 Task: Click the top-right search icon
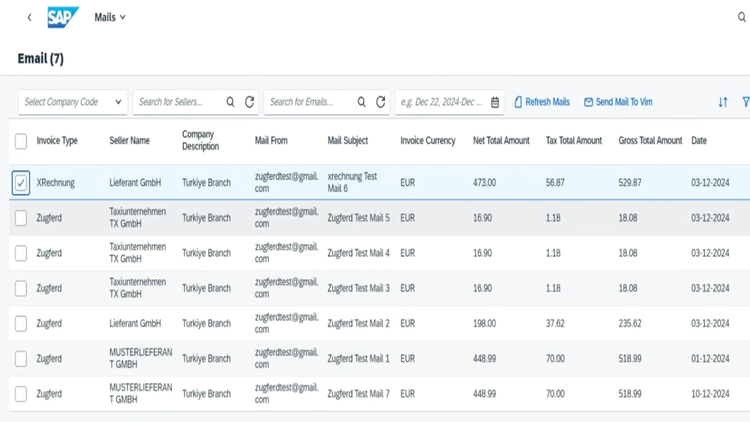(x=741, y=17)
